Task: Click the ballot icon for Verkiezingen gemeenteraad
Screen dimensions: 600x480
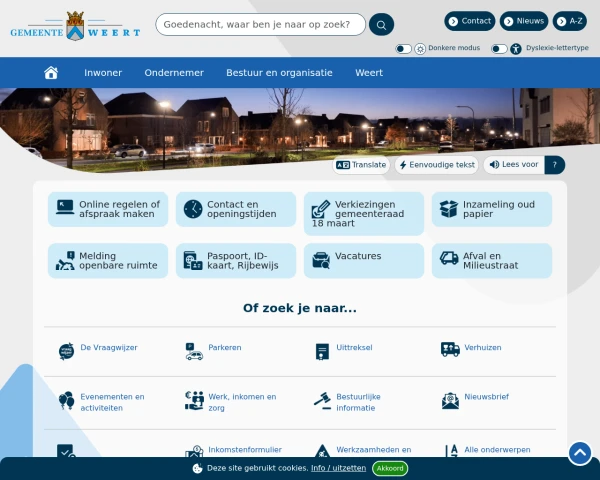Action: [321, 209]
